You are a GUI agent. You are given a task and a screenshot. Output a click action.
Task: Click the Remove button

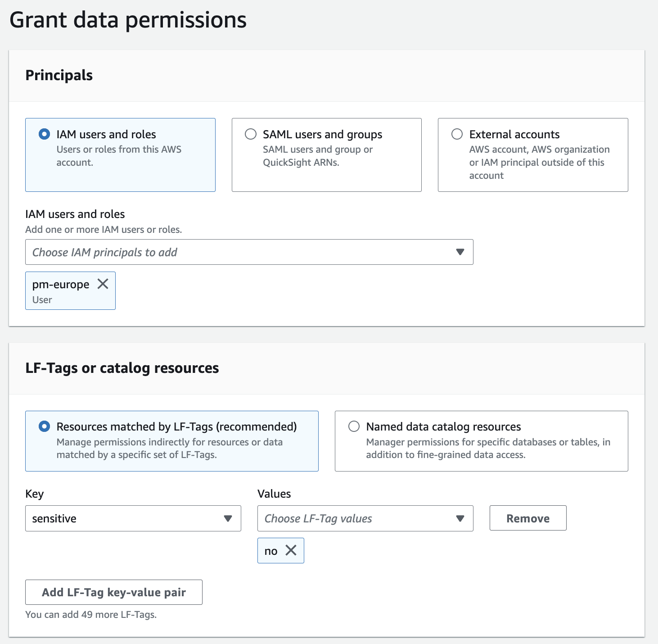pos(528,518)
